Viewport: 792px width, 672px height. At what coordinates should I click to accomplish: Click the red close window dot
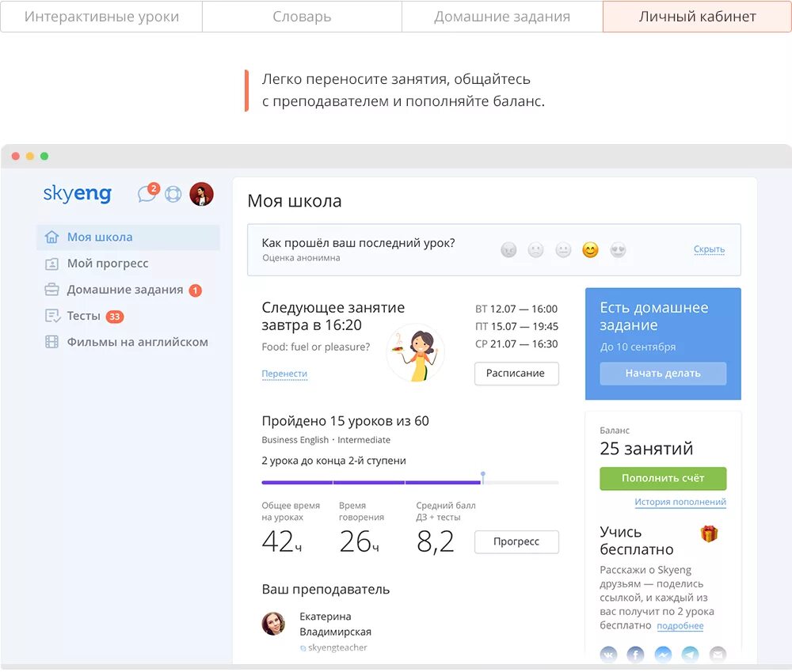coord(16,156)
